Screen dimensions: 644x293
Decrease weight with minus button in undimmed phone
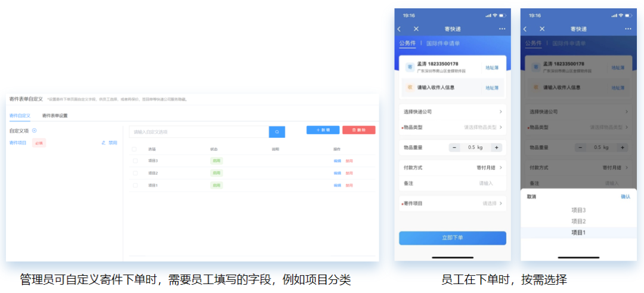click(x=454, y=147)
